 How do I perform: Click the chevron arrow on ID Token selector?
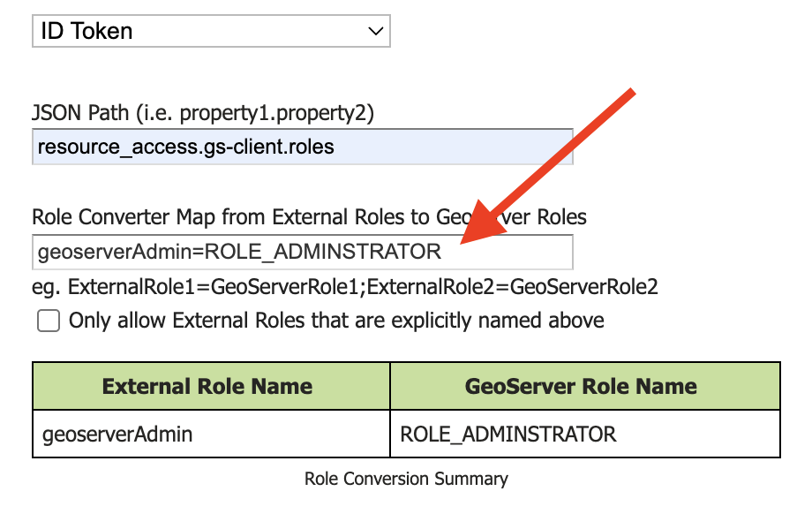(x=376, y=32)
